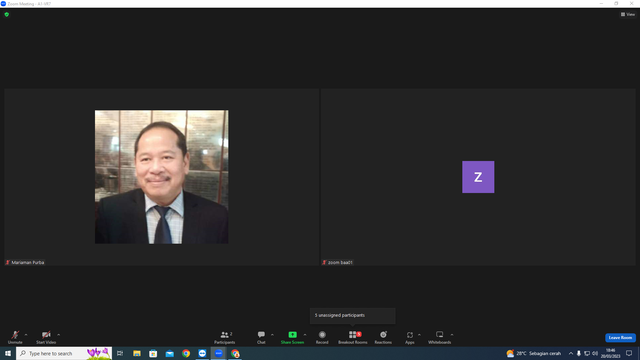
Task: Open the Windows Start menu
Action: [8, 353]
